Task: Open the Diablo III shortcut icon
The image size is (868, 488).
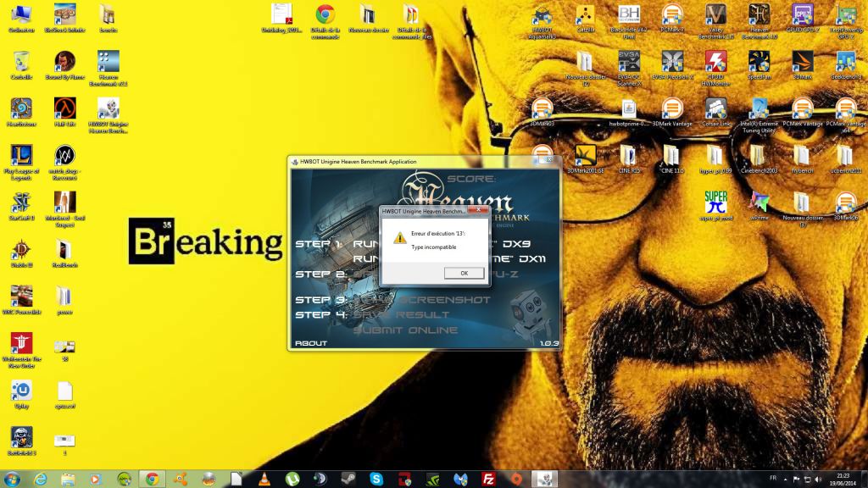Action: pos(21,254)
